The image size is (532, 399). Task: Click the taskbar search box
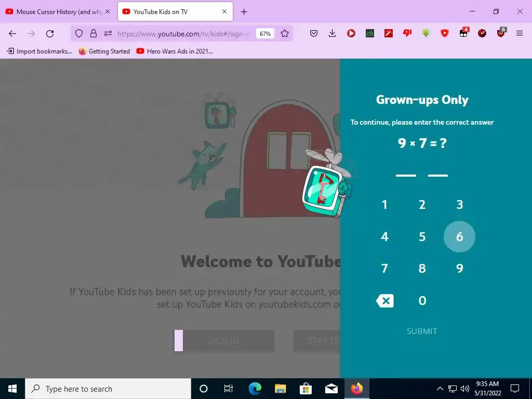click(x=108, y=389)
